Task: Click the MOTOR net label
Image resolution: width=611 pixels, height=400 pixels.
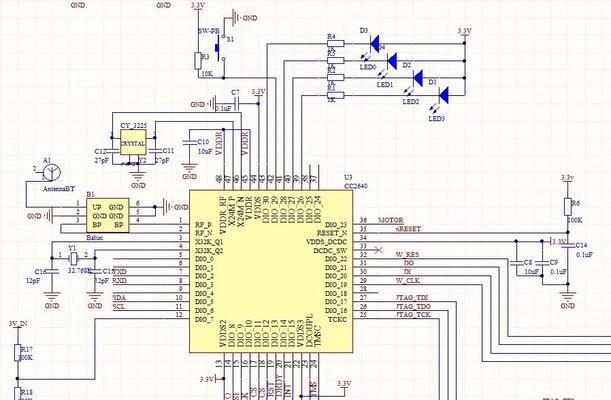Action: (x=390, y=220)
